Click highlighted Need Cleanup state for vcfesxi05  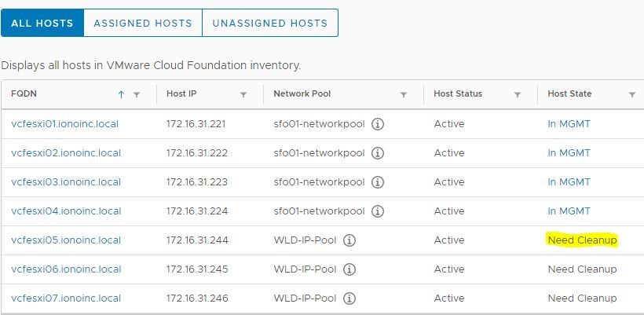pyautogui.click(x=582, y=240)
